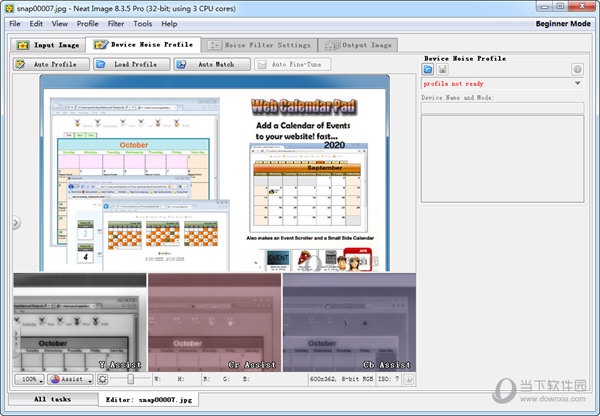Expand the 'profile not ready' dropdown
The image size is (600, 416).
[577, 83]
